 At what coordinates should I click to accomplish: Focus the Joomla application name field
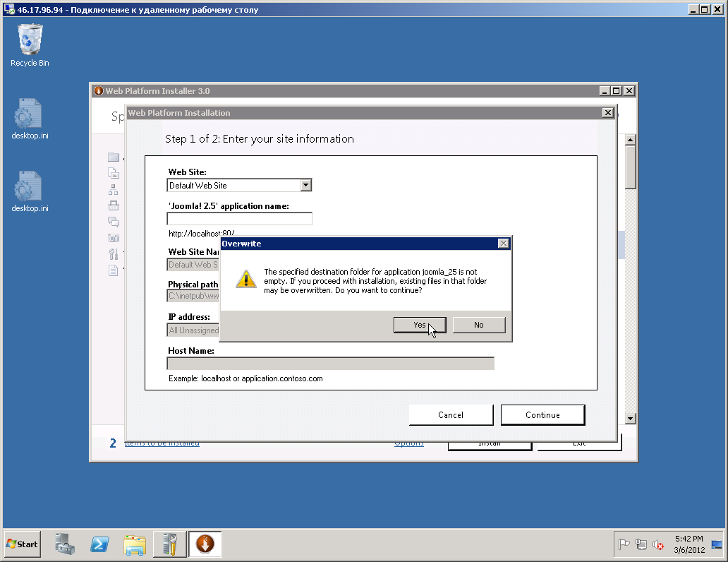coord(240,219)
